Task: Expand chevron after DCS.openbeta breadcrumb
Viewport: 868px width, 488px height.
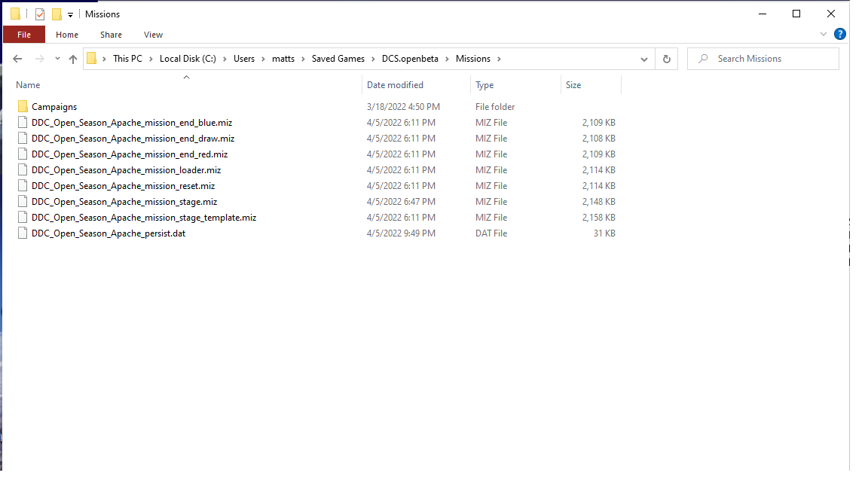Action: point(448,59)
